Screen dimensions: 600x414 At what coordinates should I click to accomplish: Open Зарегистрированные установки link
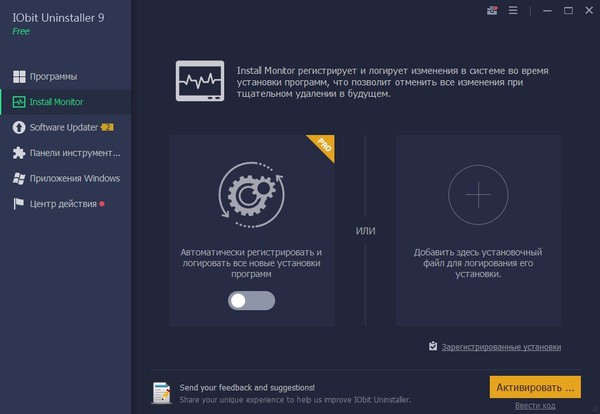(501, 347)
